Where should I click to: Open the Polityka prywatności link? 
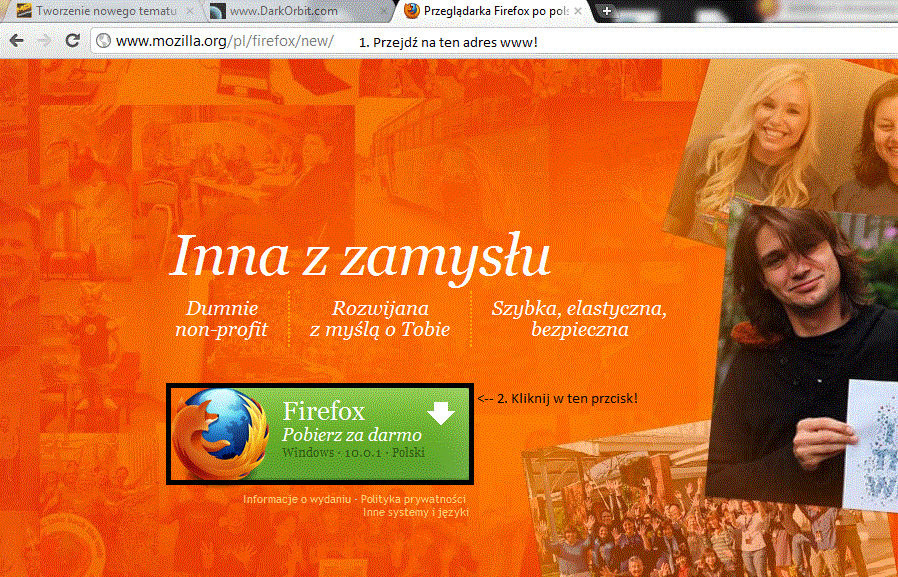413,499
